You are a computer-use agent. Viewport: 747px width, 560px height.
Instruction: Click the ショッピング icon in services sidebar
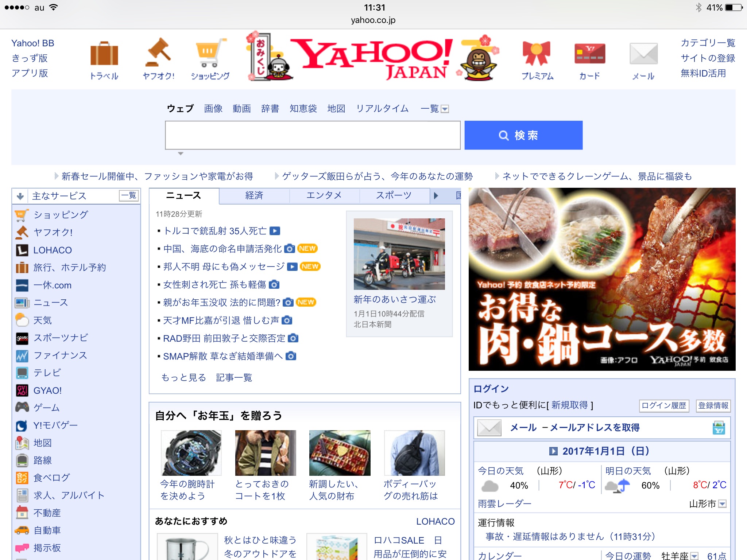22,215
